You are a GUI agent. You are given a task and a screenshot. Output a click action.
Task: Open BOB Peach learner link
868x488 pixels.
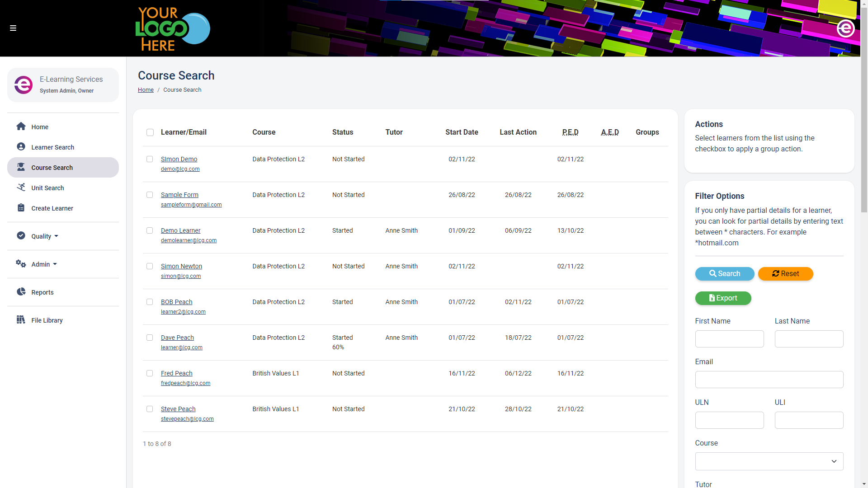(x=176, y=302)
